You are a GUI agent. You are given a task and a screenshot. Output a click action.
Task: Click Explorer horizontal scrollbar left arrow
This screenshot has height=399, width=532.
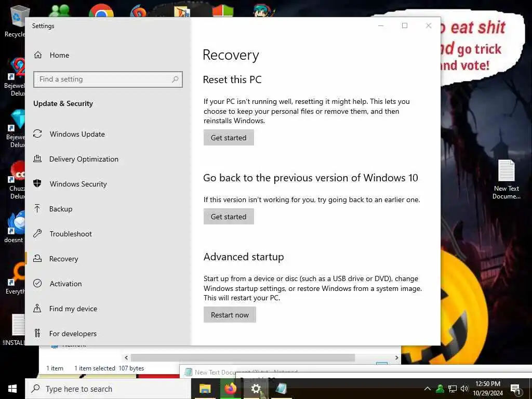point(126,357)
